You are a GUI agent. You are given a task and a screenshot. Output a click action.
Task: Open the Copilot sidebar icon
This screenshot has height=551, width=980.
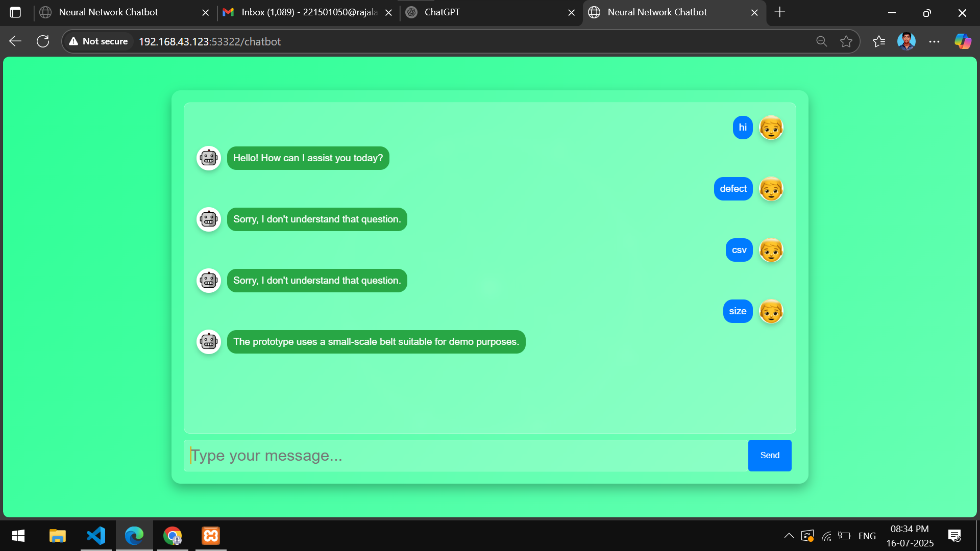(963, 41)
